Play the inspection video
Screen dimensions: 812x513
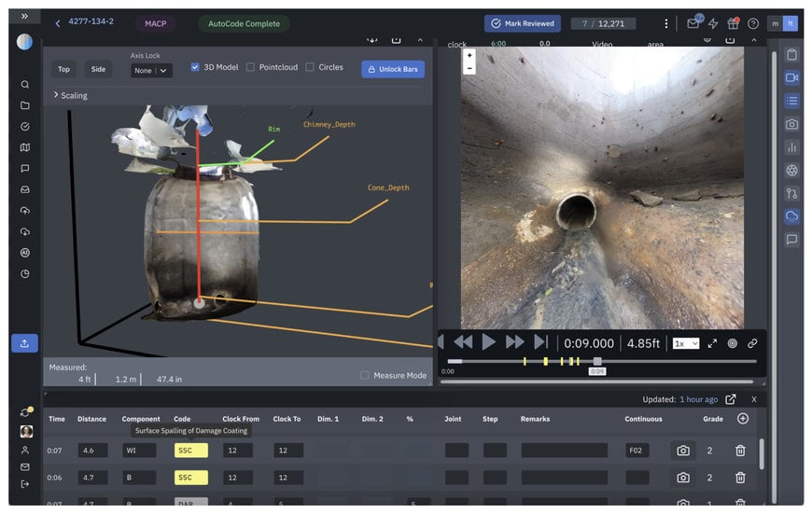point(488,342)
